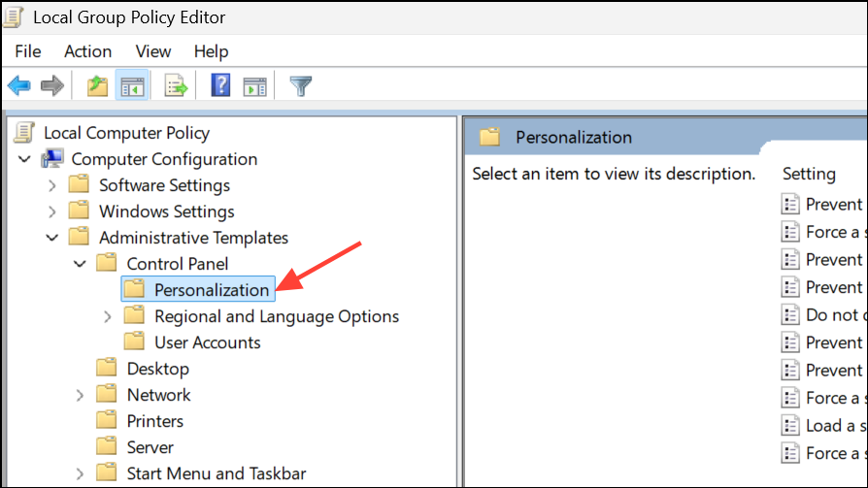Open the File menu
The image size is (868, 488).
tap(28, 51)
